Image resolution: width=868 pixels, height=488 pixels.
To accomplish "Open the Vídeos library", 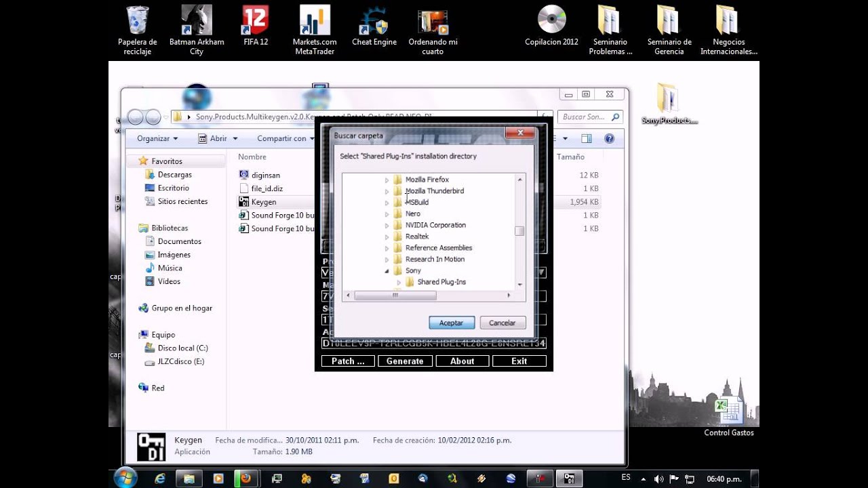I will coord(169,281).
